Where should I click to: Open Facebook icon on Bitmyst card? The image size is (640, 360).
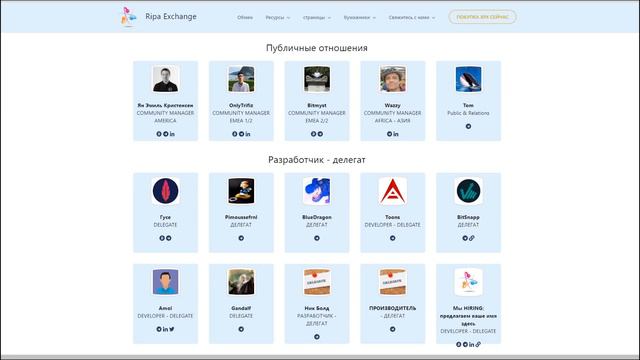(x=313, y=134)
